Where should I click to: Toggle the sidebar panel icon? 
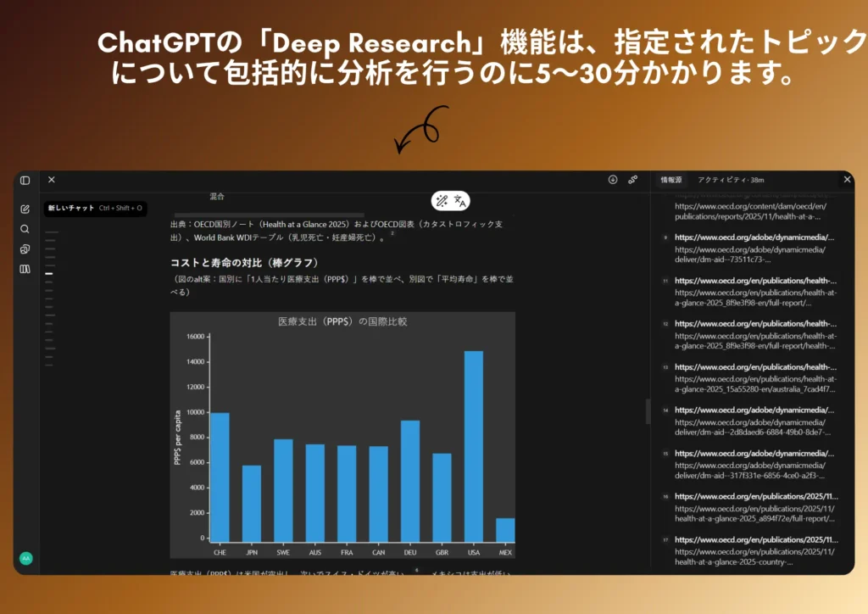pos(25,180)
